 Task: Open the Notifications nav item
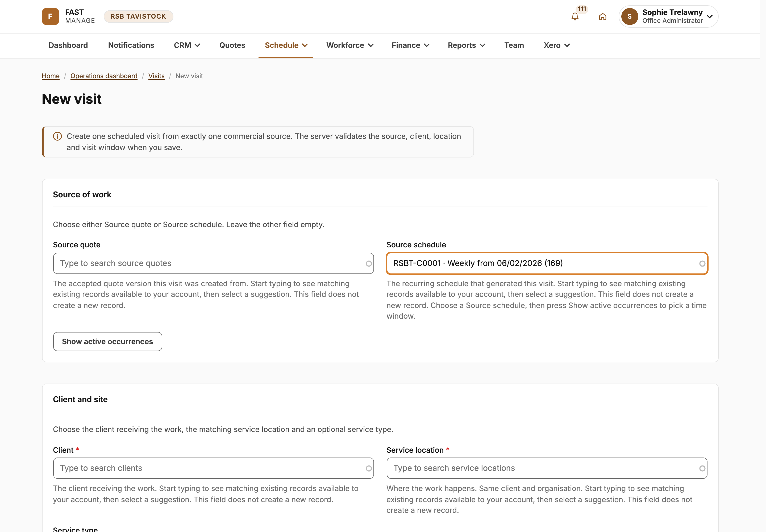click(131, 45)
